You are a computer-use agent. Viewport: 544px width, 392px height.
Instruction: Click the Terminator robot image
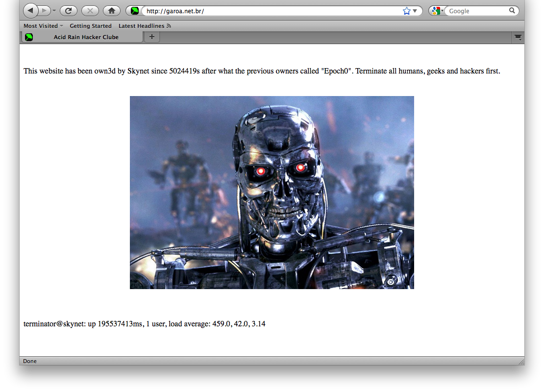coord(272,193)
